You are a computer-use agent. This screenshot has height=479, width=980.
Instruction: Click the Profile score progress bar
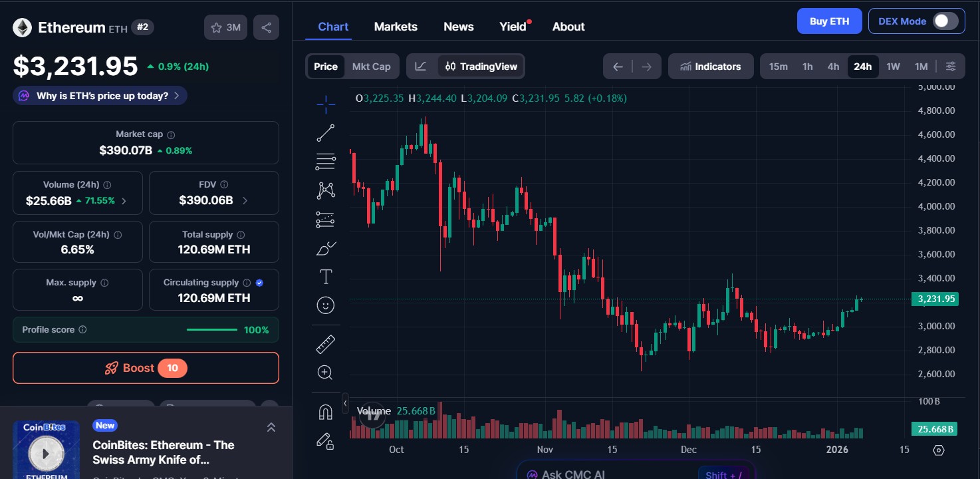211,329
